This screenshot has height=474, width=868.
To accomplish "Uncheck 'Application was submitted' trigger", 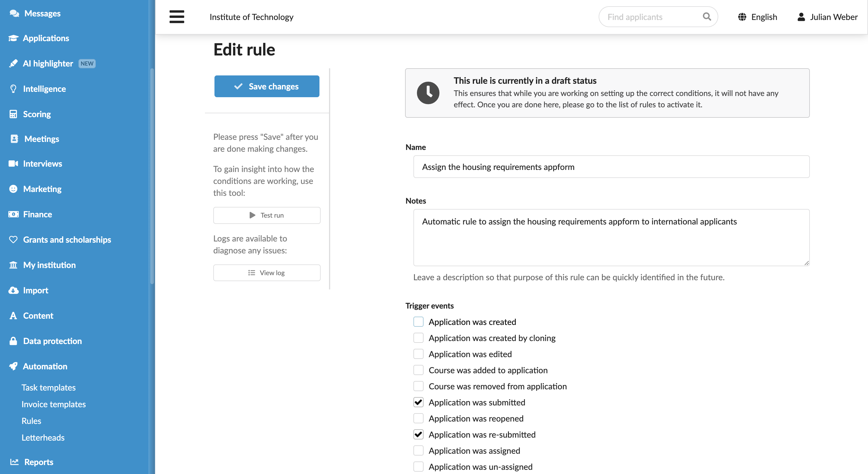I will [418, 402].
